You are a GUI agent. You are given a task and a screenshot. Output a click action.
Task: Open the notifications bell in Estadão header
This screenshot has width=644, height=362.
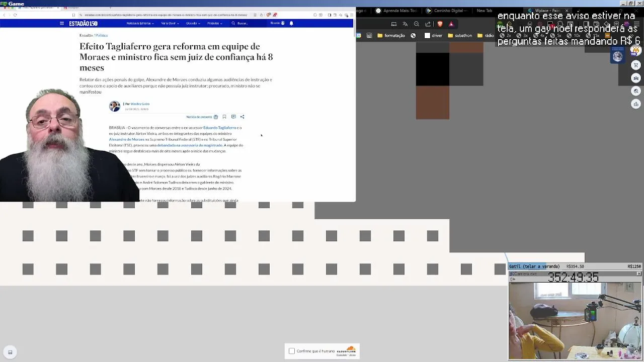(x=291, y=23)
